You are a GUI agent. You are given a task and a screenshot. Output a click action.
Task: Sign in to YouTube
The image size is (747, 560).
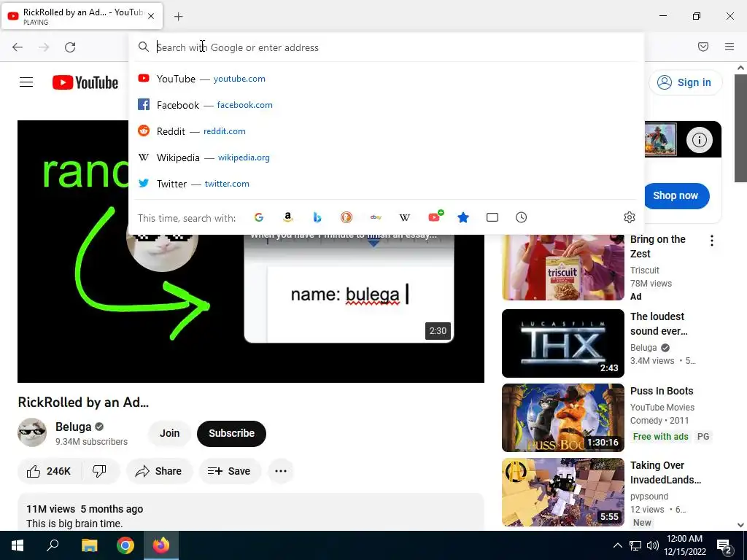685,82
